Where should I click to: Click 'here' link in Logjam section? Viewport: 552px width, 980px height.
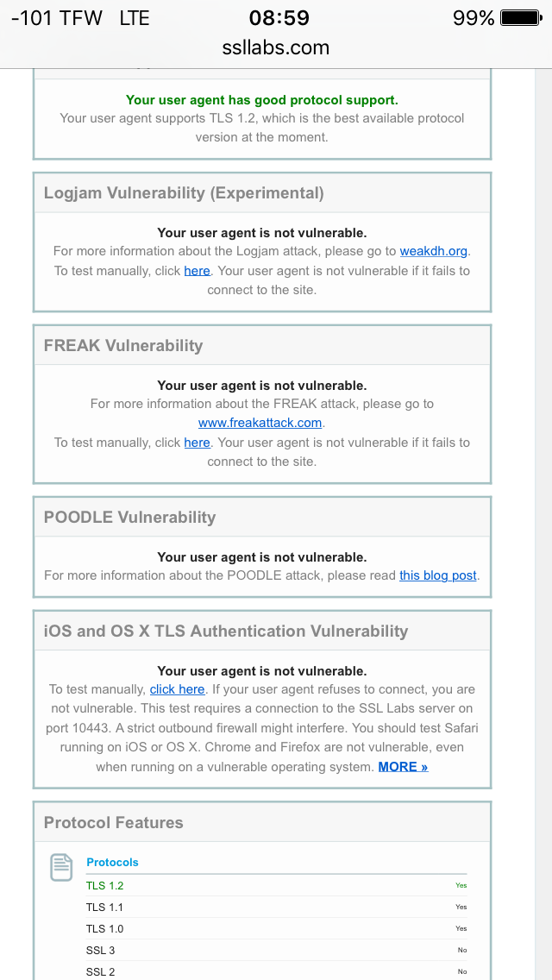click(197, 270)
